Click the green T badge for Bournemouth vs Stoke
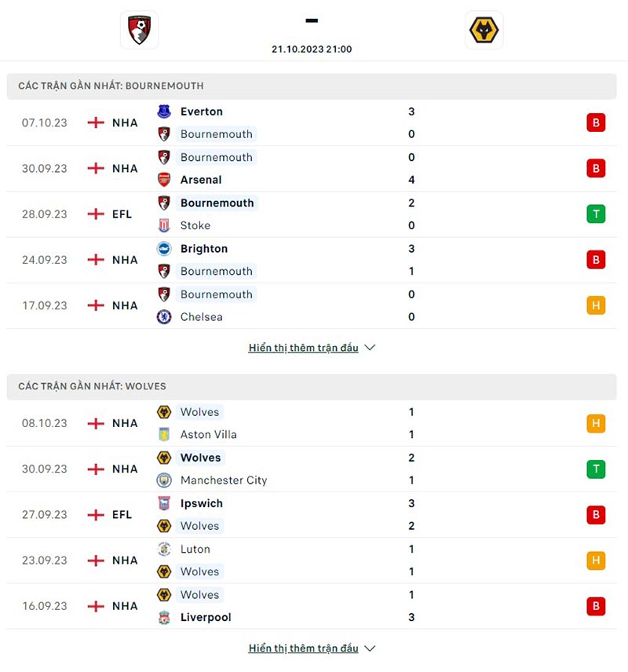Image resolution: width=628 pixels, height=672 pixels. tap(596, 214)
